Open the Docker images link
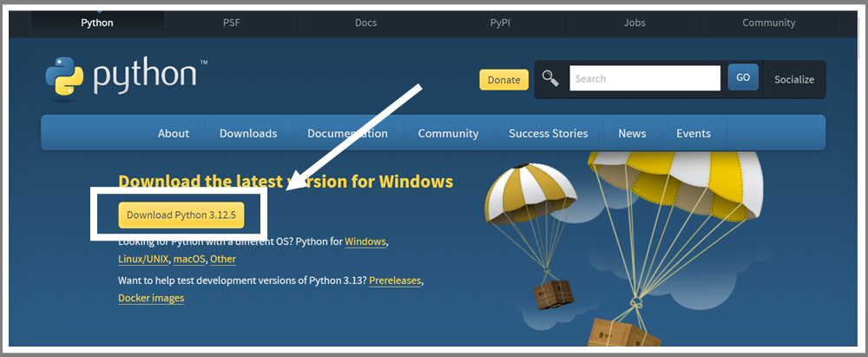The height and width of the screenshot is (357, 868). tap(151, 298)
